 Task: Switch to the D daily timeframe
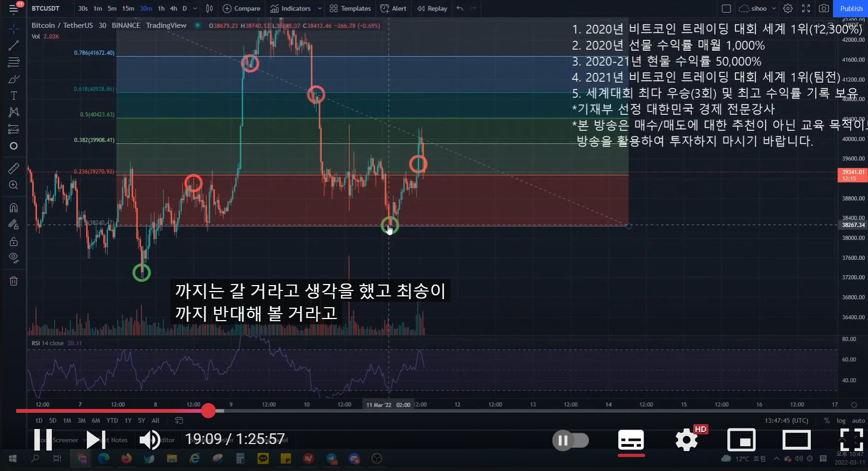pos(184,8)
